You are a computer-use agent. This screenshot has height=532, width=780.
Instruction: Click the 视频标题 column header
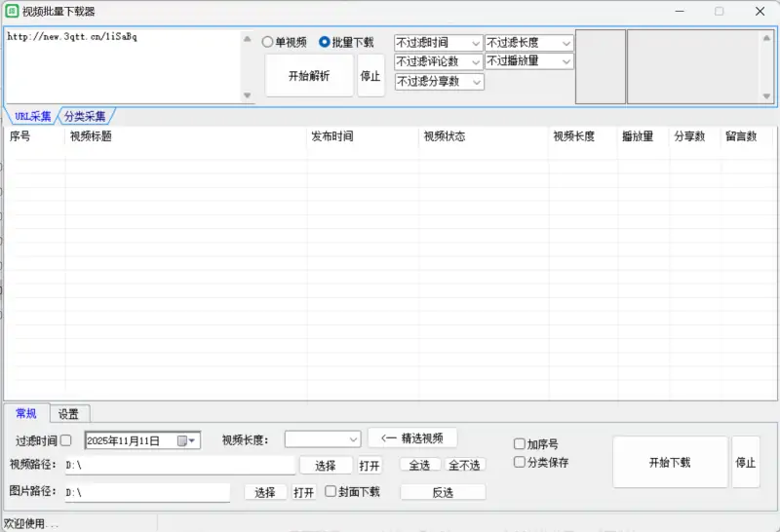(185, 136)
